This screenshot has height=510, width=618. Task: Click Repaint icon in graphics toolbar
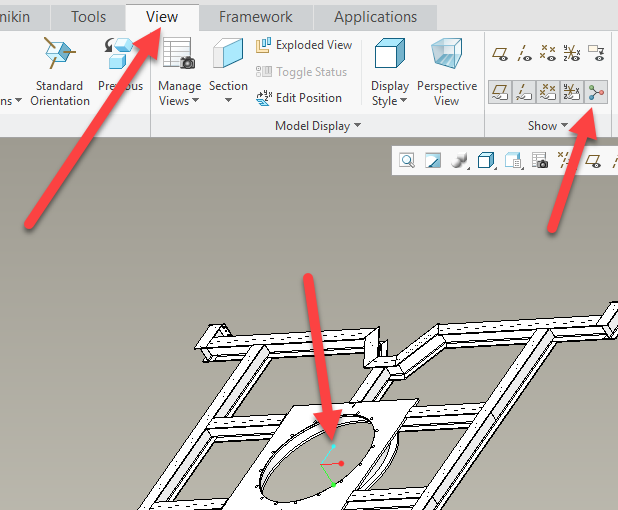433,161
